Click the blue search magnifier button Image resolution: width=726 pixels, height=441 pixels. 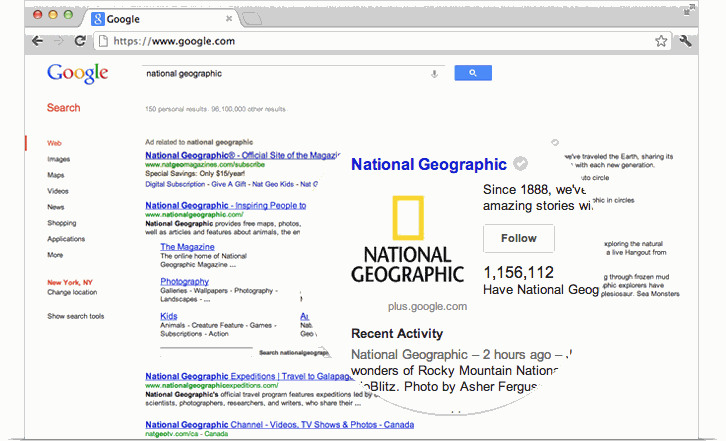point(473,73)
